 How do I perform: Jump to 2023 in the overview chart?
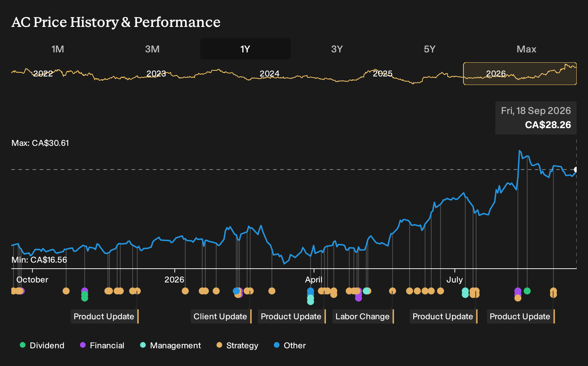(x=156, y=74)
